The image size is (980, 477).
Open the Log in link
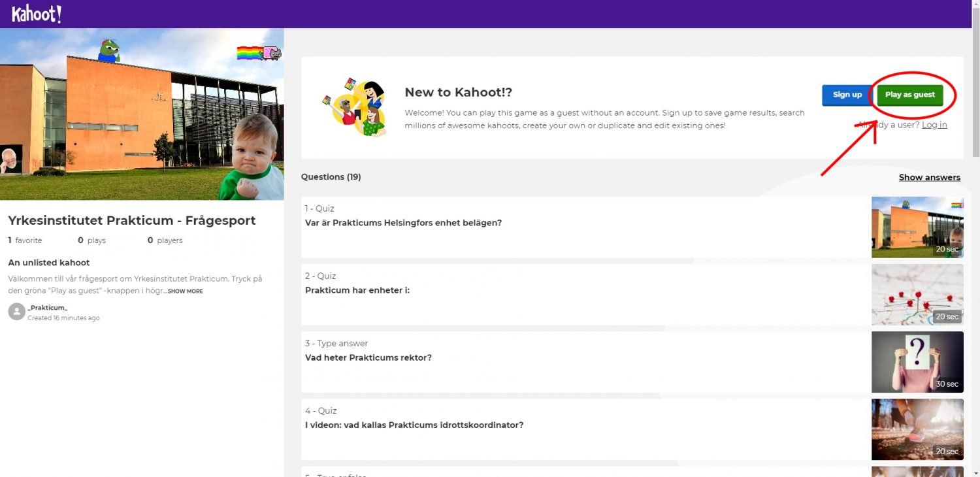(x=934, y=125)
